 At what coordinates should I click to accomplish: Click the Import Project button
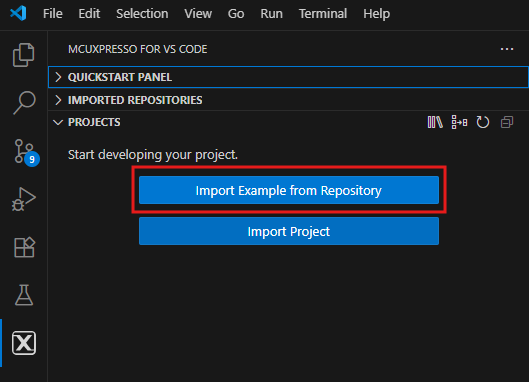point(289,231)
